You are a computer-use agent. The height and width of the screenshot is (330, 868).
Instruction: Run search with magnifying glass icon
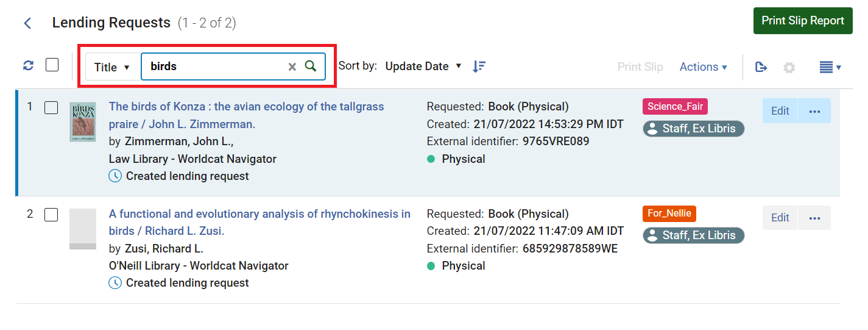point(311,66)
